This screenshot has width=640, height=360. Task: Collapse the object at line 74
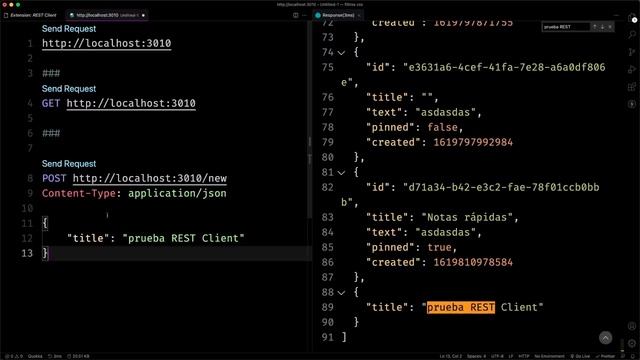pos(341,53)
